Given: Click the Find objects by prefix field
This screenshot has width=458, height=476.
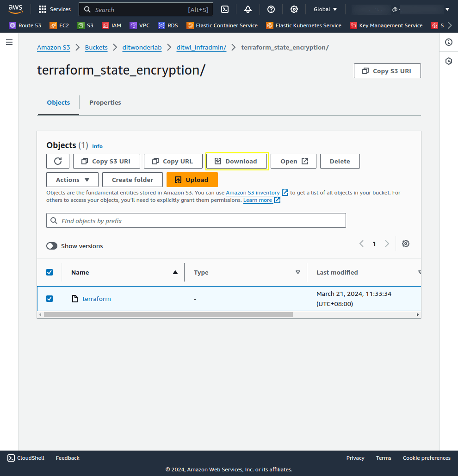Looking at the screenshot, I should click(x=196, y=220).
